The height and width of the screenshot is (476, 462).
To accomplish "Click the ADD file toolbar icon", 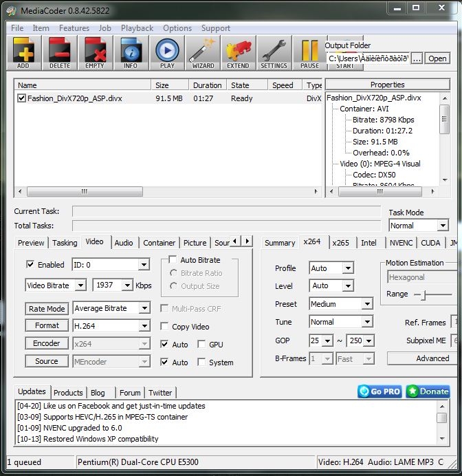I will pyautogui.click(x=23, y=53).
